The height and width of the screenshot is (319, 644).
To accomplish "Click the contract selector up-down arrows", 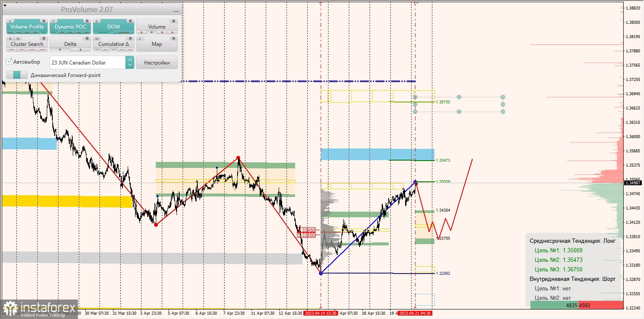I will click(130, 62).
